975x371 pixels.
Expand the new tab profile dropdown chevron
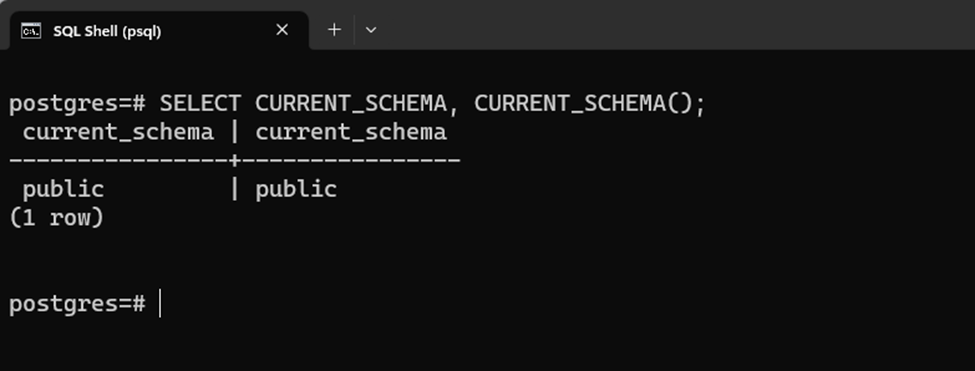[371, 30]
